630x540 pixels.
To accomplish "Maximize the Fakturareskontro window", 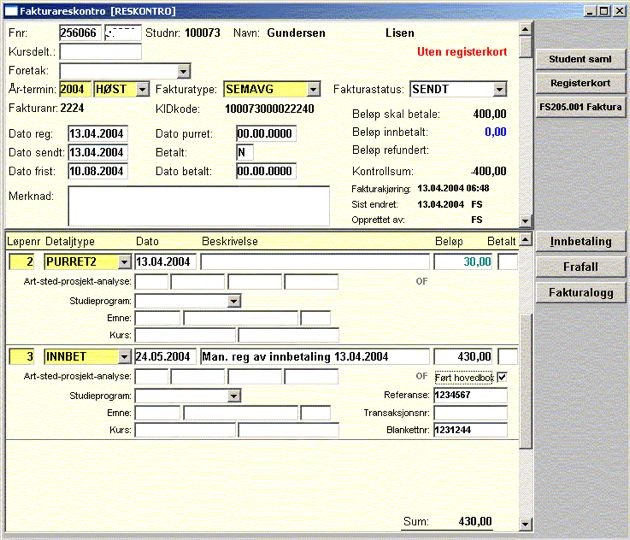I will [604, 11].
